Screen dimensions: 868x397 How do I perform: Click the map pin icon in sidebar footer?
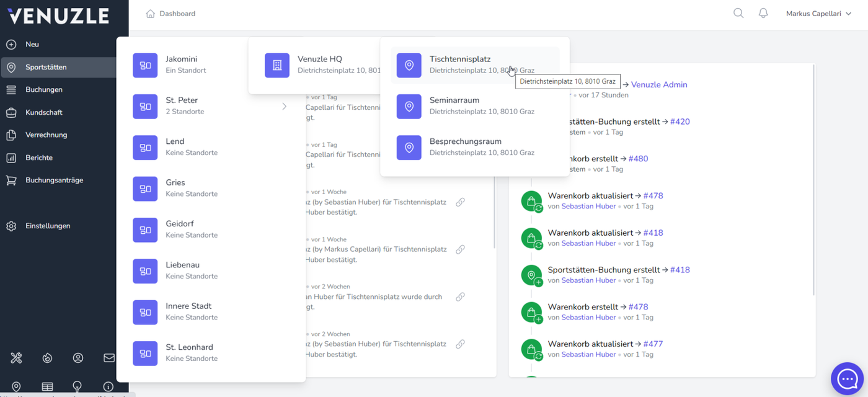click(17, 386)
